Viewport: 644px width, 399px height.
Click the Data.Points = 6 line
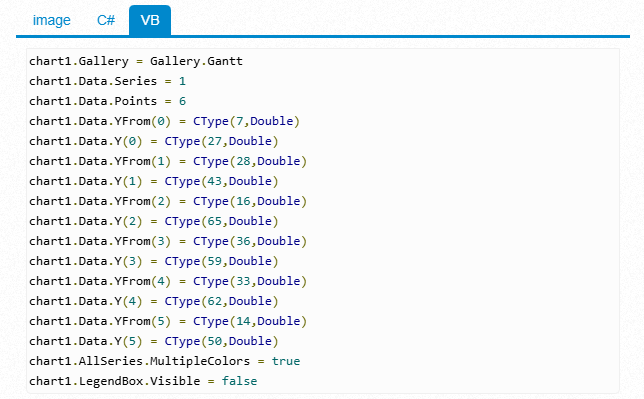pyautogui.click(x=107, y=101)
